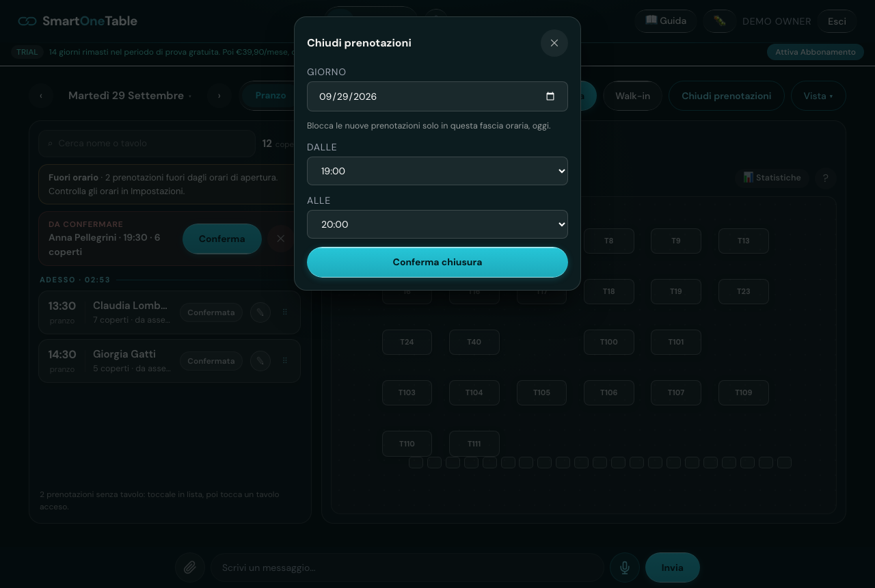Click the Confermata status on Giorgia Gatti row
Screen dimensions: 875x588
pos(211,361)
